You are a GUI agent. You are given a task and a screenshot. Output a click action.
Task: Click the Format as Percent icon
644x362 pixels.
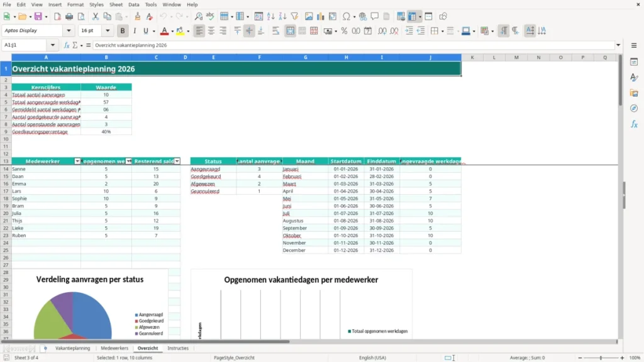click(x=344, y=31)
